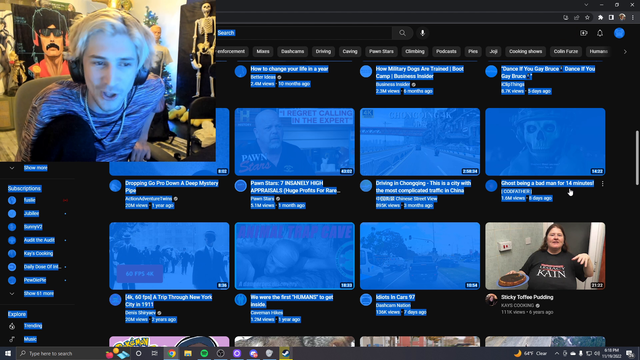Show hidden system tray icons
The width and height of the screenshot is (640, 360).
(557, 353)
